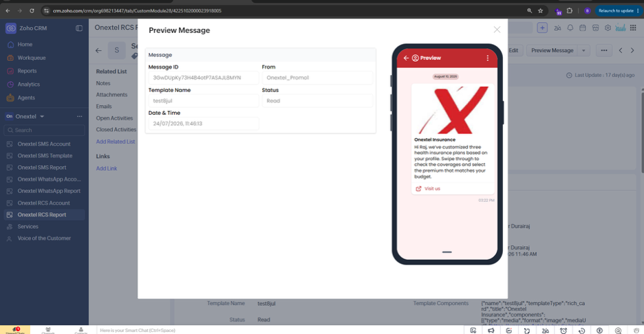This screenshot has height=334, width=644.
Task: Open the marketplace store icon
Action: point(595,28)
